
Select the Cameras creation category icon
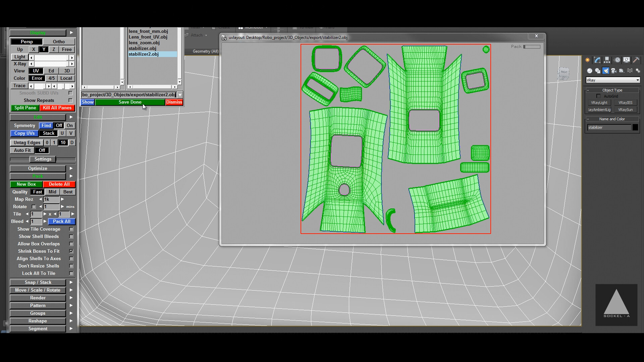pos(614,71)
